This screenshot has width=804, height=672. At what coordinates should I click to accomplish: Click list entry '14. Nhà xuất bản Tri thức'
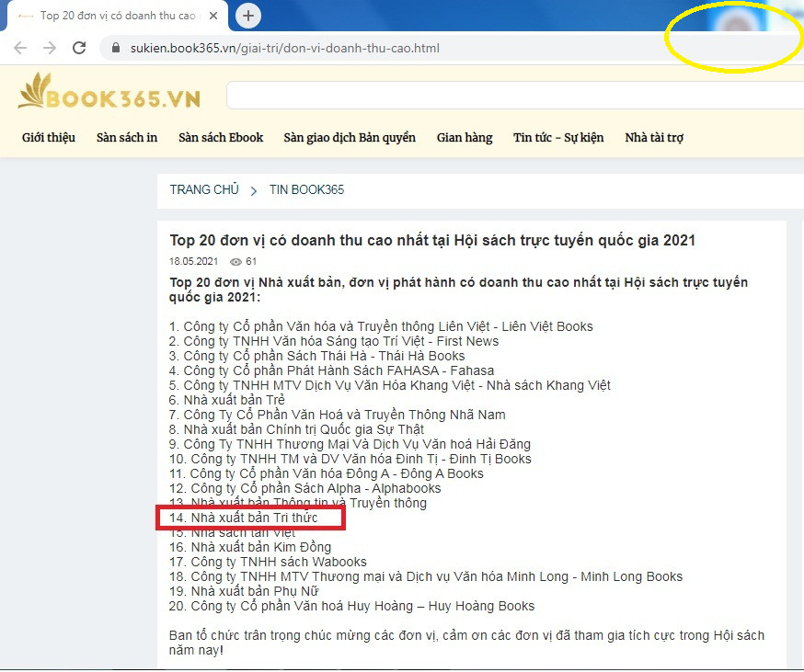point(244,518)
